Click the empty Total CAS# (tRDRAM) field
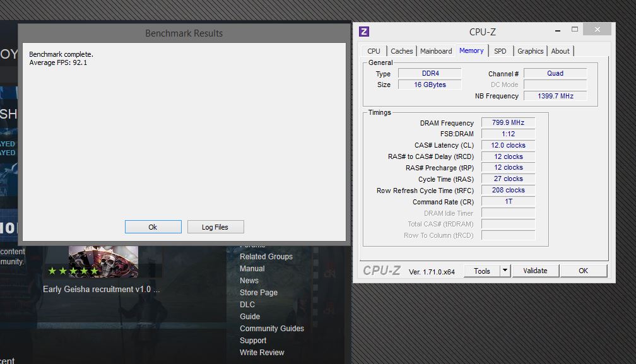Screen dimensions: 636x364 click(x=509, y=224)
